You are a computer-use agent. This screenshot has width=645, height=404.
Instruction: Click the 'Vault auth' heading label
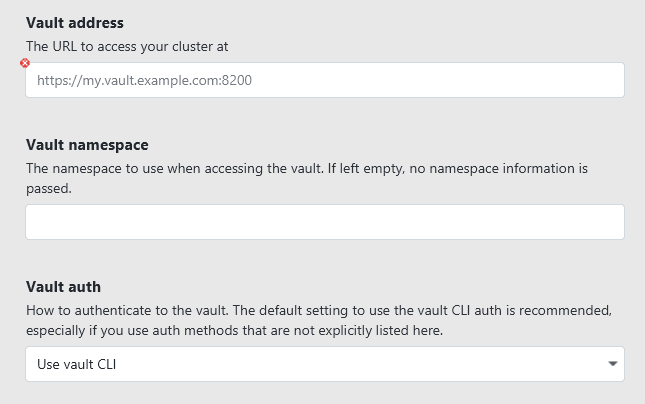tap(71, 288)
